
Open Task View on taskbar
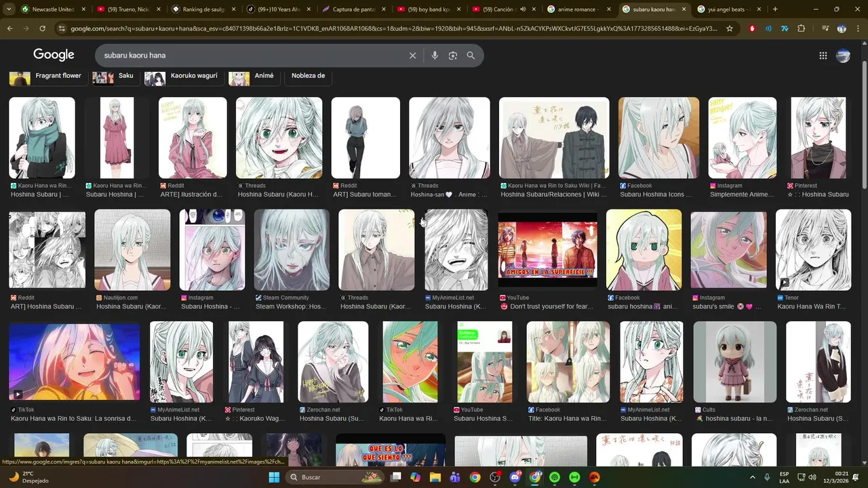pyautogui.click(x=395, y=477)
